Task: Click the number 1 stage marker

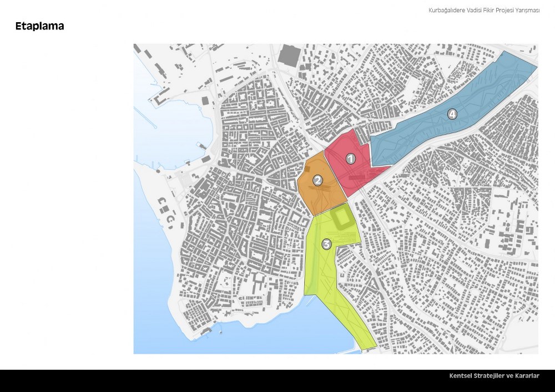Action: (351, 159)
